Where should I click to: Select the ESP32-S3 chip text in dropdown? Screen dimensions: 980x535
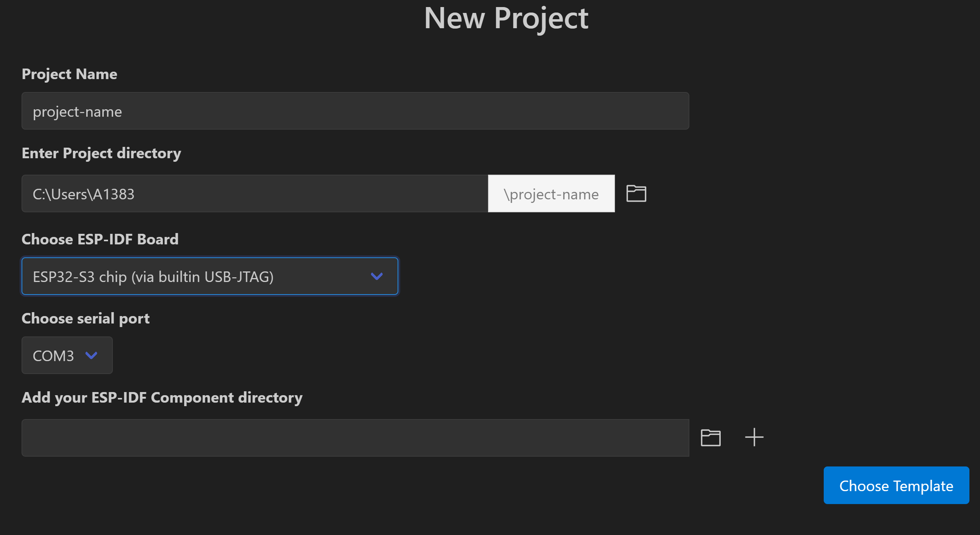tap(153, 277)
